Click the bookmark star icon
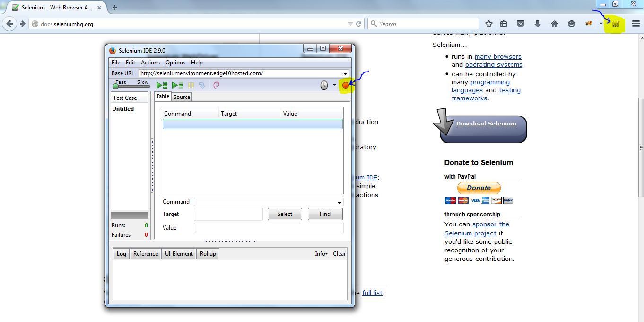This screenshot has height=322, width=644. (x=489, y=24)
